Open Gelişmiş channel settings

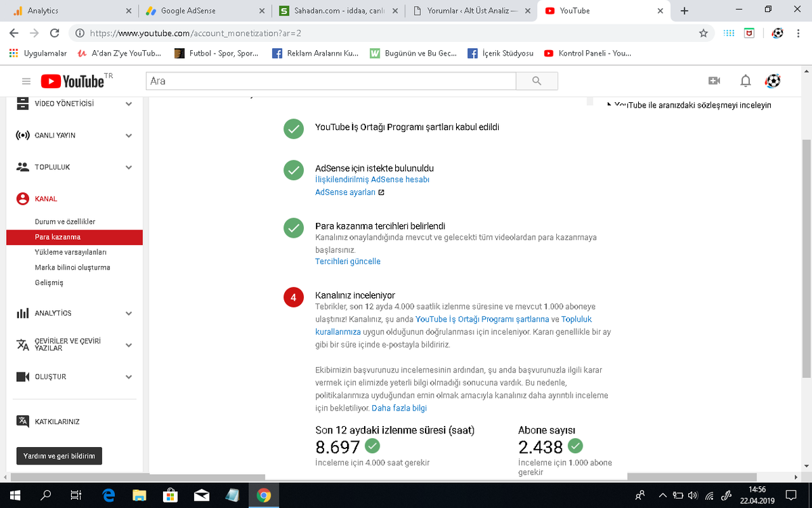[49, 282]
